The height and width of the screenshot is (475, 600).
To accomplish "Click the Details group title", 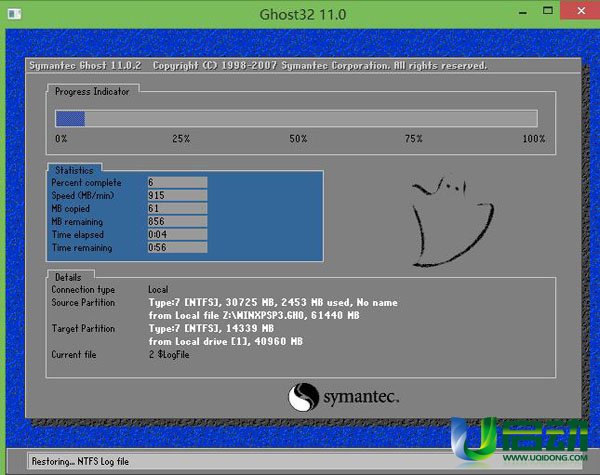I will [68, 277].
